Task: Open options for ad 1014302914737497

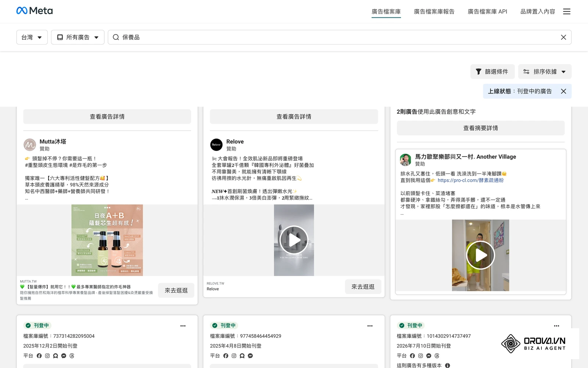Action: (x=556, y=326)
